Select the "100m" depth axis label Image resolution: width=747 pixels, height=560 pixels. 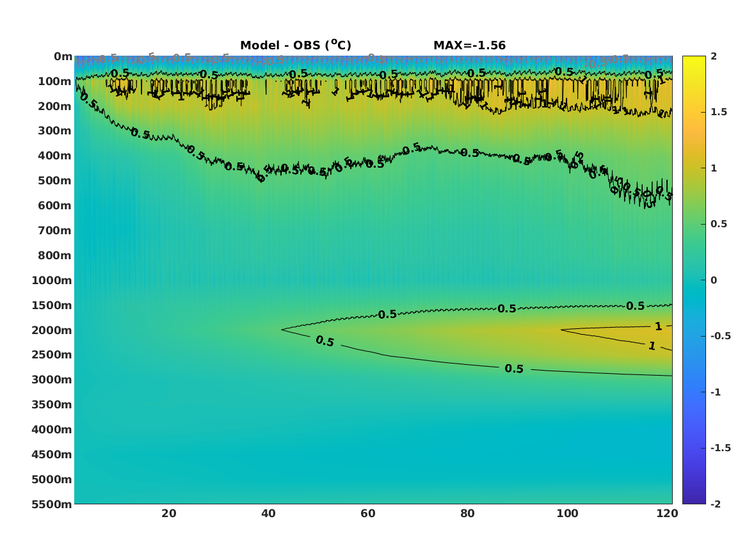(55, 81)
